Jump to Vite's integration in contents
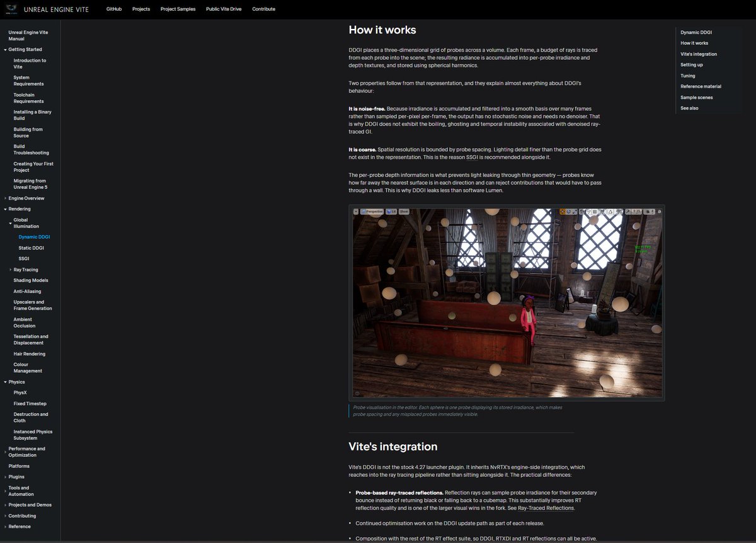This screenshot has width=756, height=543. 699,54
